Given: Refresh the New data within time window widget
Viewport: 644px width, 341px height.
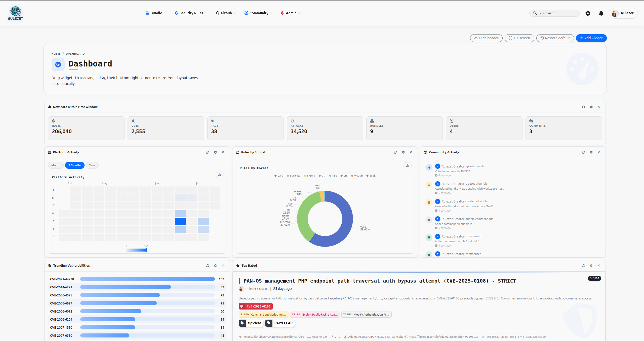Looking at the screenshot, I should point(583,107).
